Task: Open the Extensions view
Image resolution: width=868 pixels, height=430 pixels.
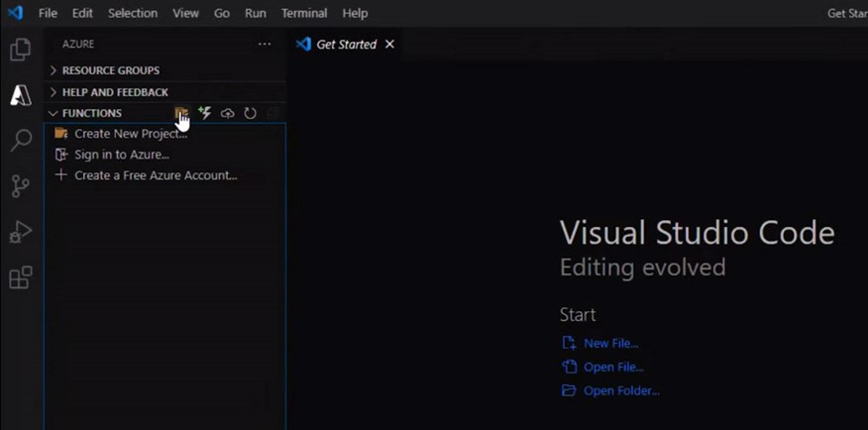Action: tap(21, 277)
